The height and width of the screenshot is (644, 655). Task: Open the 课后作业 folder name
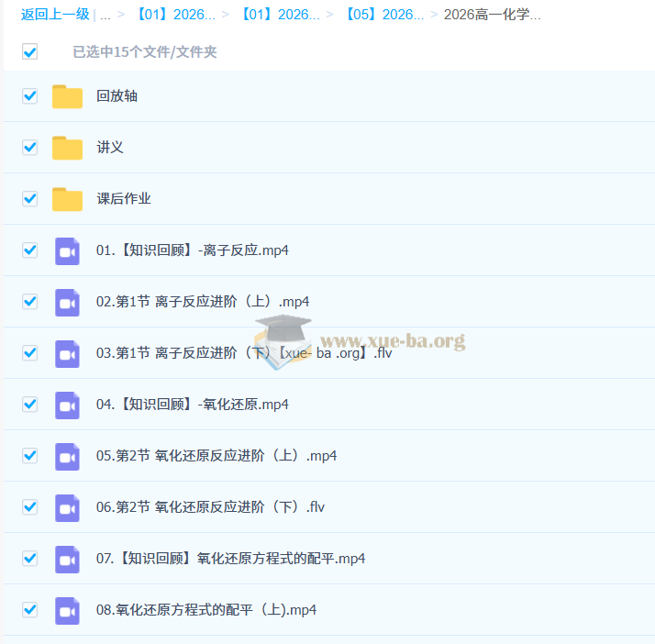click(124, 199)
